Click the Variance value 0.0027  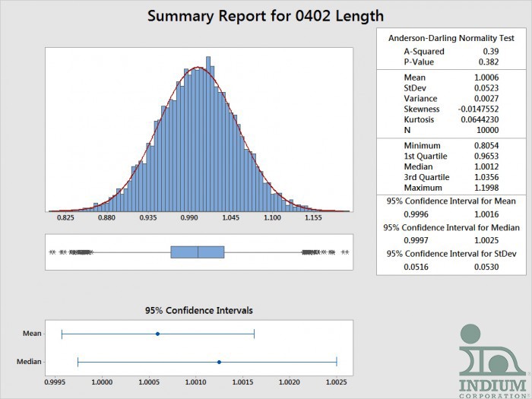pos(486,98)
